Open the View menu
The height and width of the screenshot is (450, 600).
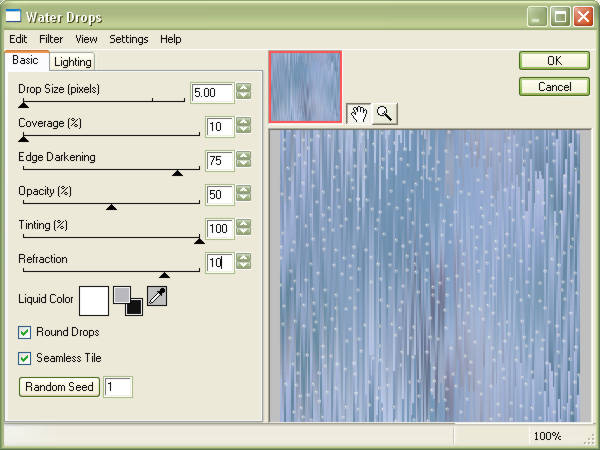[86, 39]
